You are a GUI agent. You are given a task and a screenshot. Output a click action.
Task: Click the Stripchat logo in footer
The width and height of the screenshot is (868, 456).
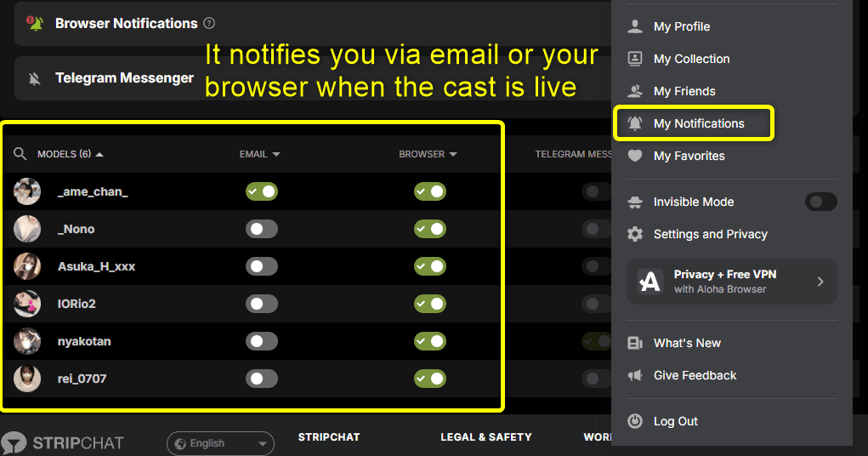click(x=62, y=443)
